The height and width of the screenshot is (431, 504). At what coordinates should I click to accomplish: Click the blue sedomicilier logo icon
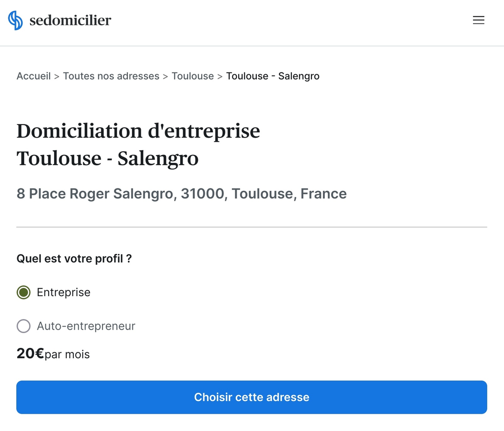(x=15, y=20)
